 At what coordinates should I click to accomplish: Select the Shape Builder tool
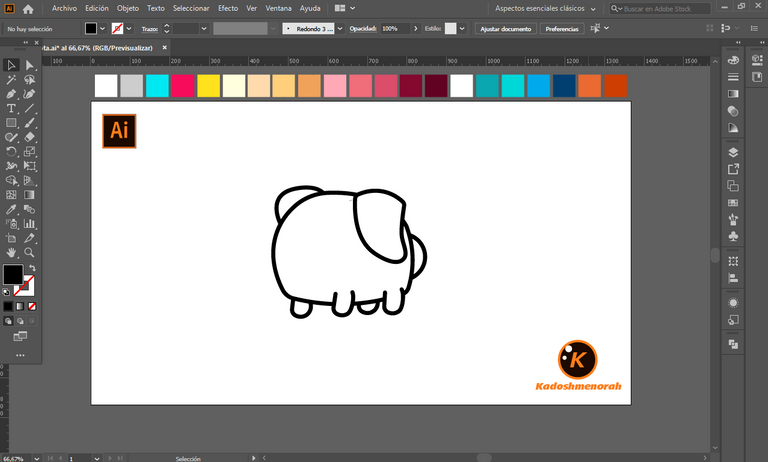tap(11, 180)
